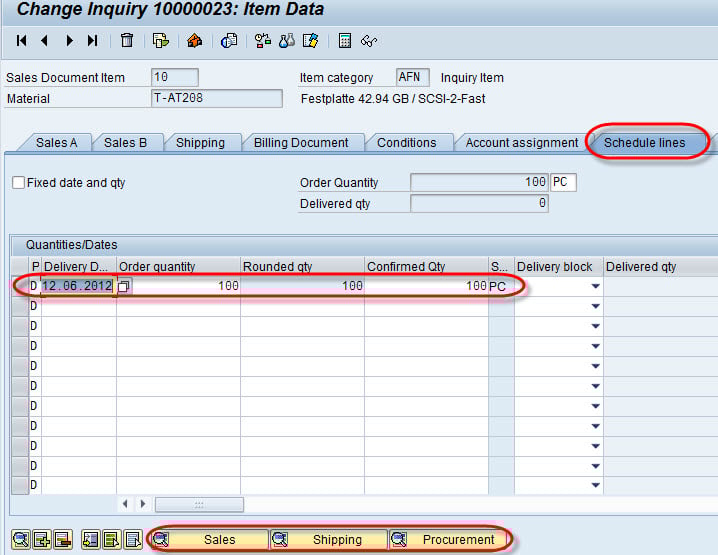The height and width of the screenshot is (555, 718).
Task: Click the next item arrow in toolbar
Action: pyautogui.click(x=69, y=41)
